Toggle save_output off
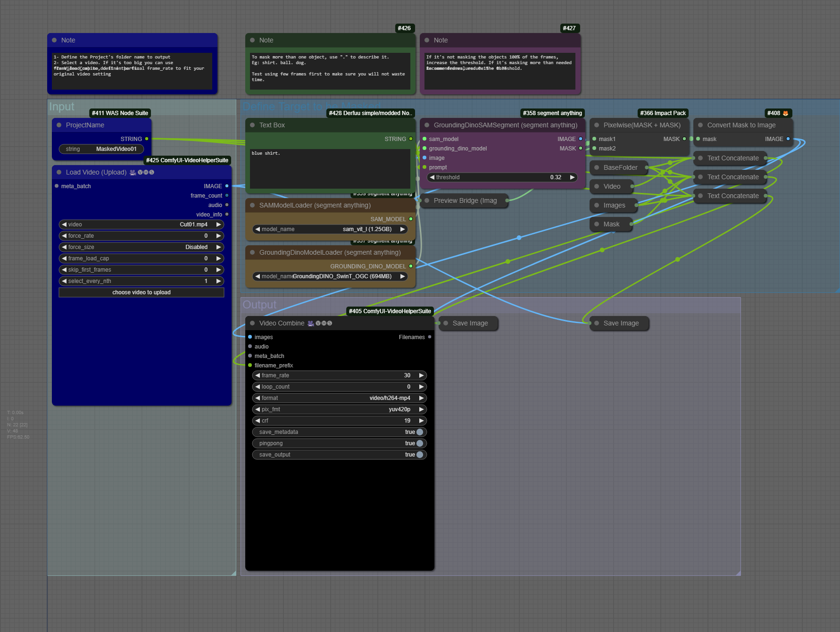The image size is (840, 632). [x=419, y=455]
